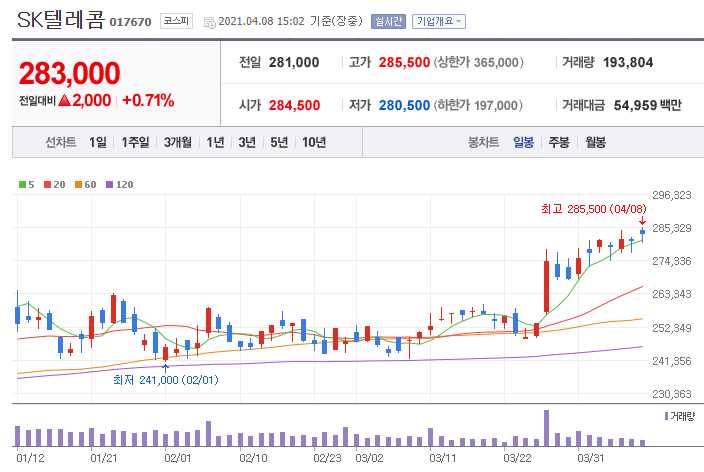Click the trading volume 193,804
The width and height of the screenshot is (704, 472).
click(628, 62)
